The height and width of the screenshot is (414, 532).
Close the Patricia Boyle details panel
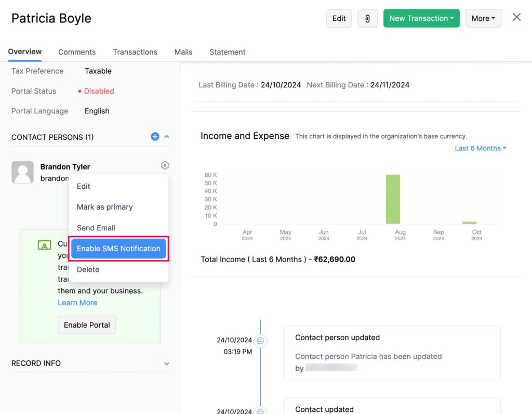(x=516, y=17)
